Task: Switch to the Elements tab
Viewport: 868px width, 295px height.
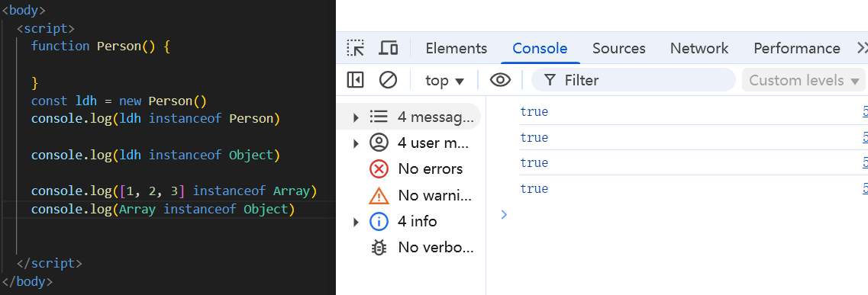Action: pos(457,48)
